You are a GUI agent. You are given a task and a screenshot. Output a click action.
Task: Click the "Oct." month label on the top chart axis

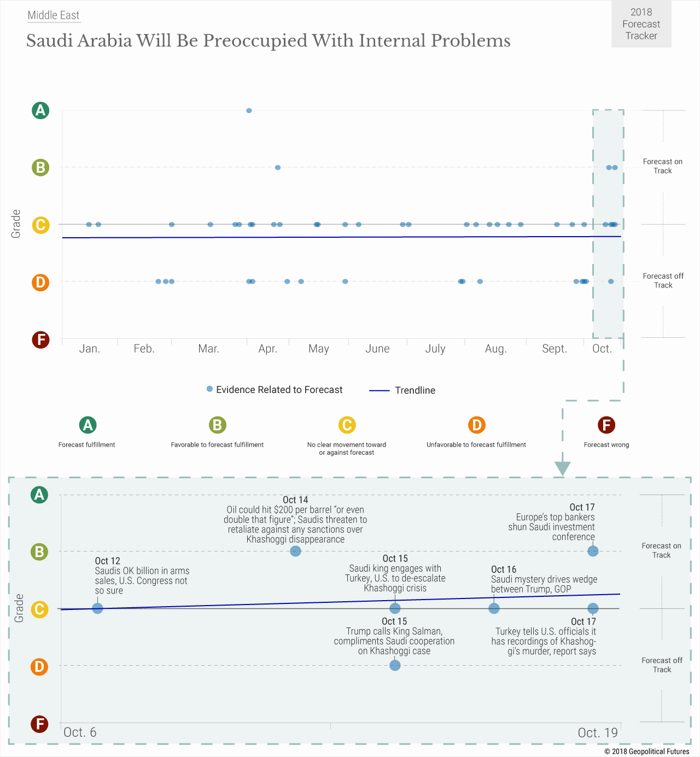[602, 349]
